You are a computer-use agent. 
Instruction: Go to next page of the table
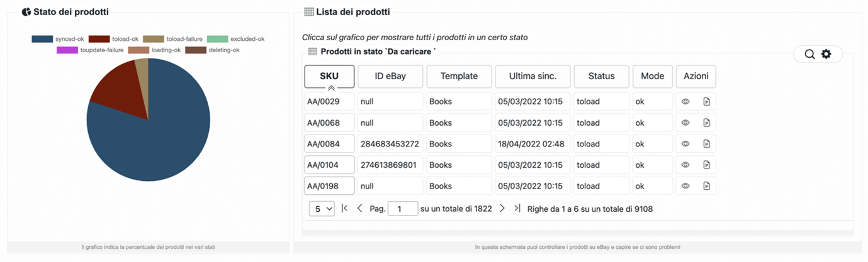(x=502, y=208)
